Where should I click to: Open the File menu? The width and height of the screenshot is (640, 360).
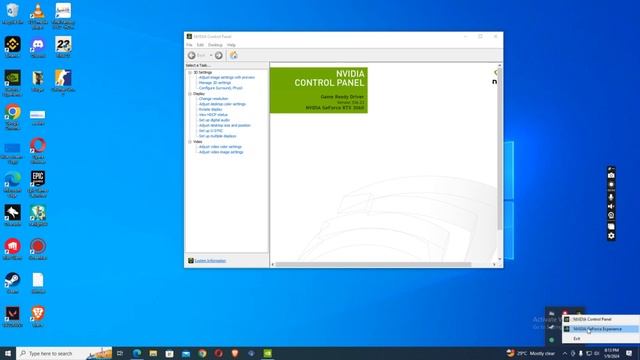(x=189, y=45)
